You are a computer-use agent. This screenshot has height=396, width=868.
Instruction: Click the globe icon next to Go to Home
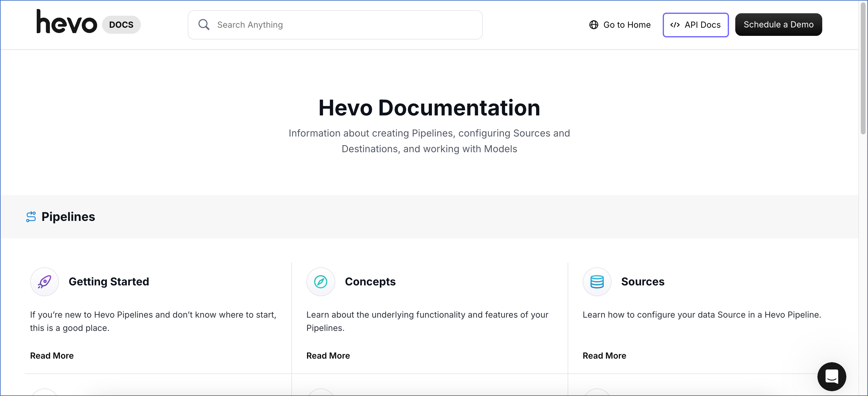pyautogui.click(x=594, y=25)
